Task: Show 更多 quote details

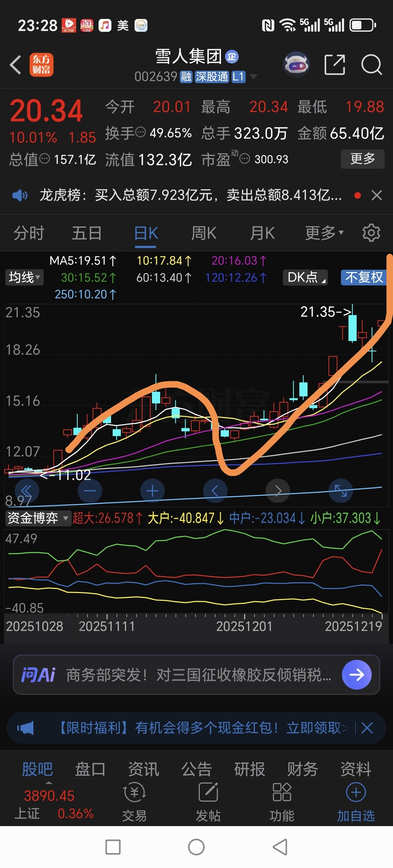Action: [x=363, y=159]
